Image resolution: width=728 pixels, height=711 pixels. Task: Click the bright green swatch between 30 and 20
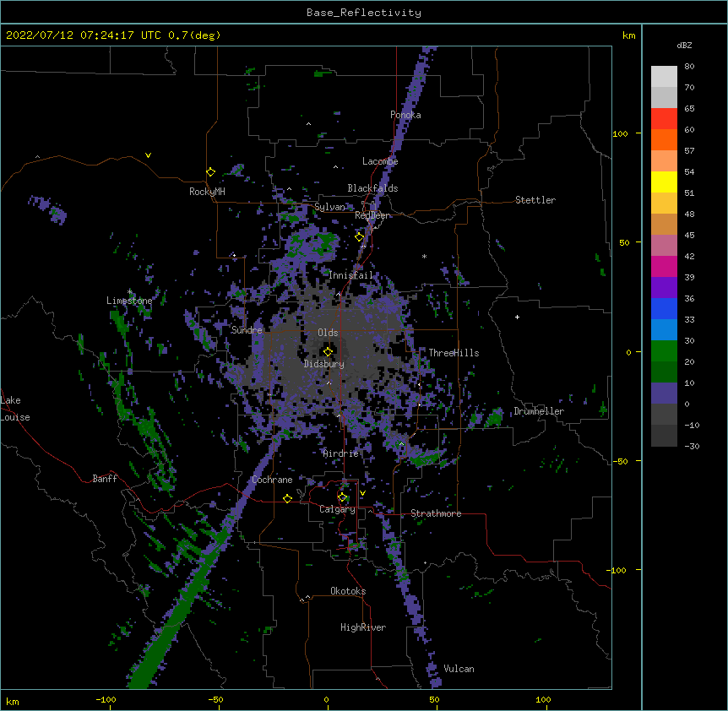coord(664,351)
